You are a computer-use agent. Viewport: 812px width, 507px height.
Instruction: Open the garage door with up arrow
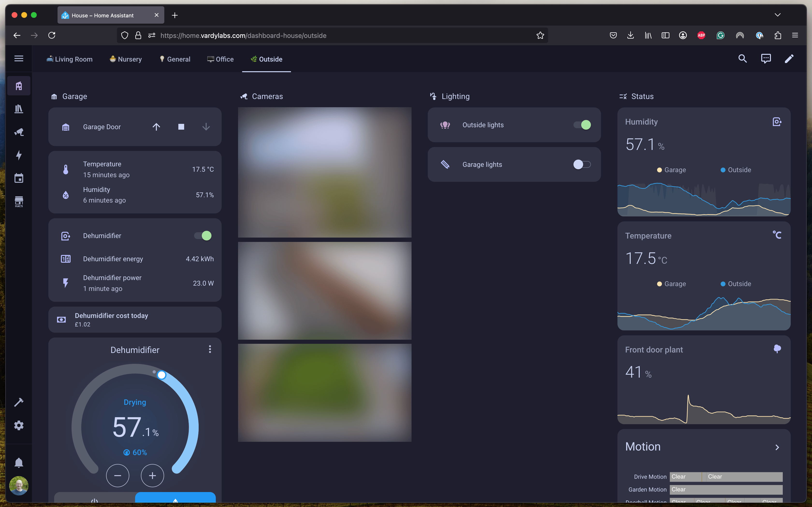(156, 127)
